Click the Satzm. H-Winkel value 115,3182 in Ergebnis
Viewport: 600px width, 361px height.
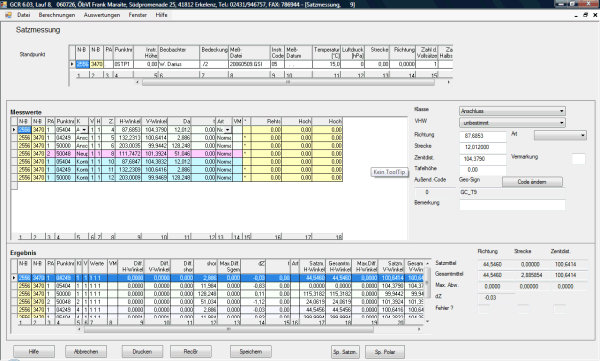[314, 294]
